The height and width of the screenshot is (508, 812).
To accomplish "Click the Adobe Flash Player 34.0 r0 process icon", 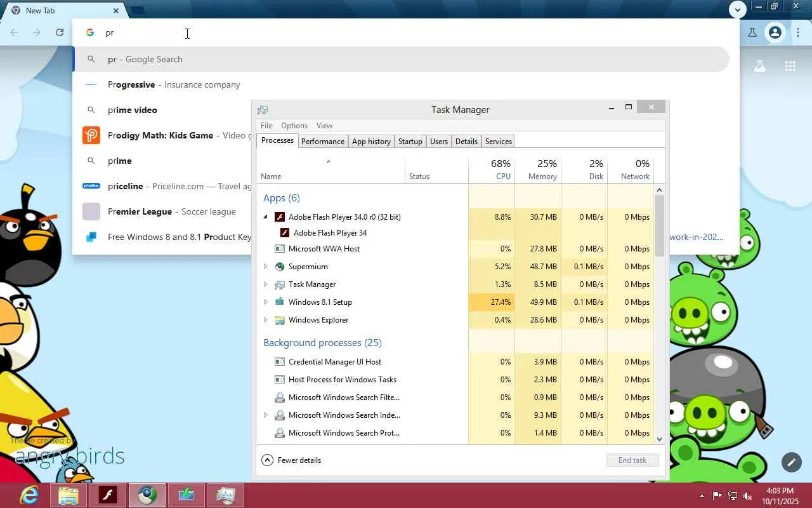I will coord(279,217).
